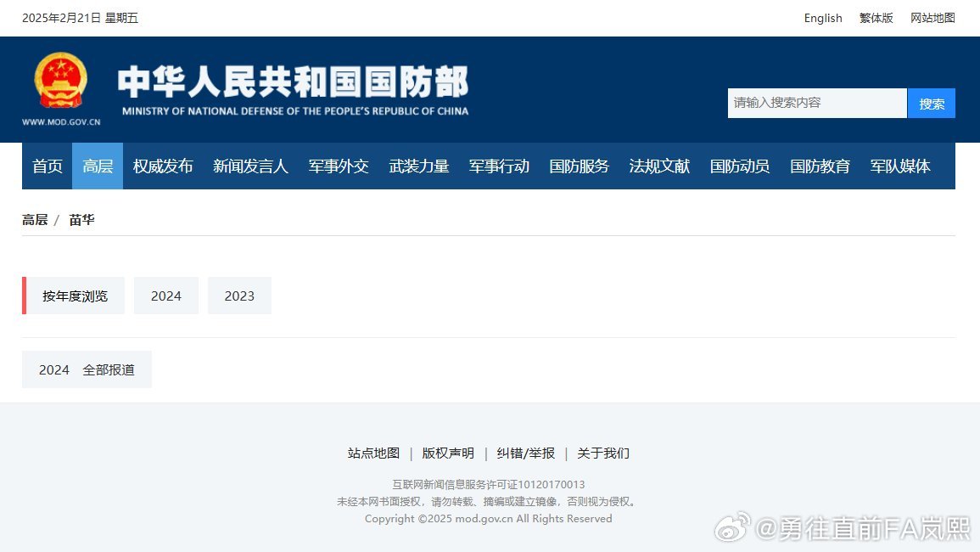Select the 高层 navigation tab
980x552 pixels.
(x=98, y=166)
